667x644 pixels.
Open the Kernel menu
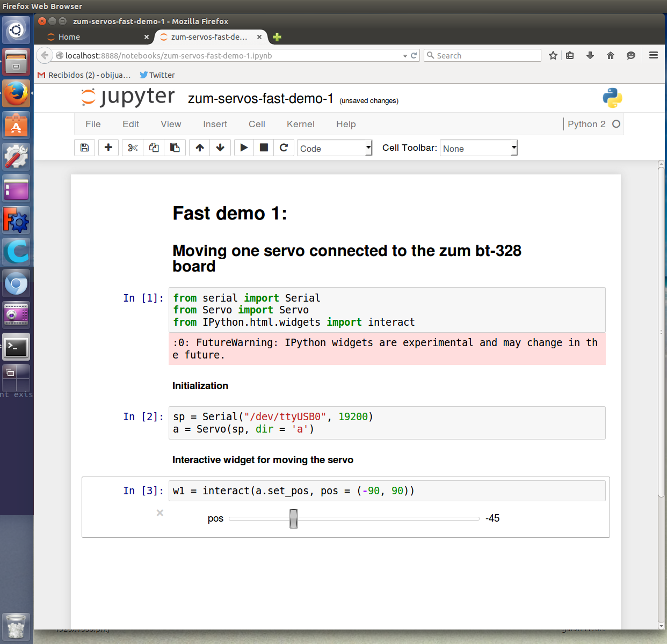pyautogui.click(x=300, y=124)
